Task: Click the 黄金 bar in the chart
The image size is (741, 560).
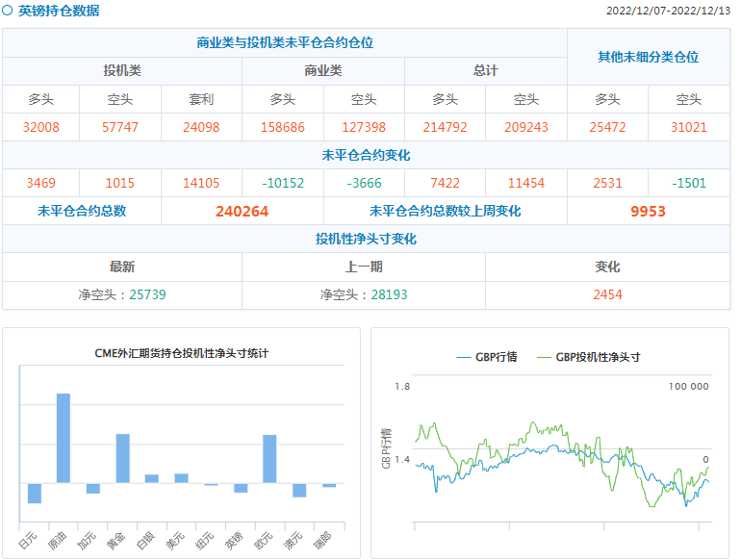Action: (122, 458)
